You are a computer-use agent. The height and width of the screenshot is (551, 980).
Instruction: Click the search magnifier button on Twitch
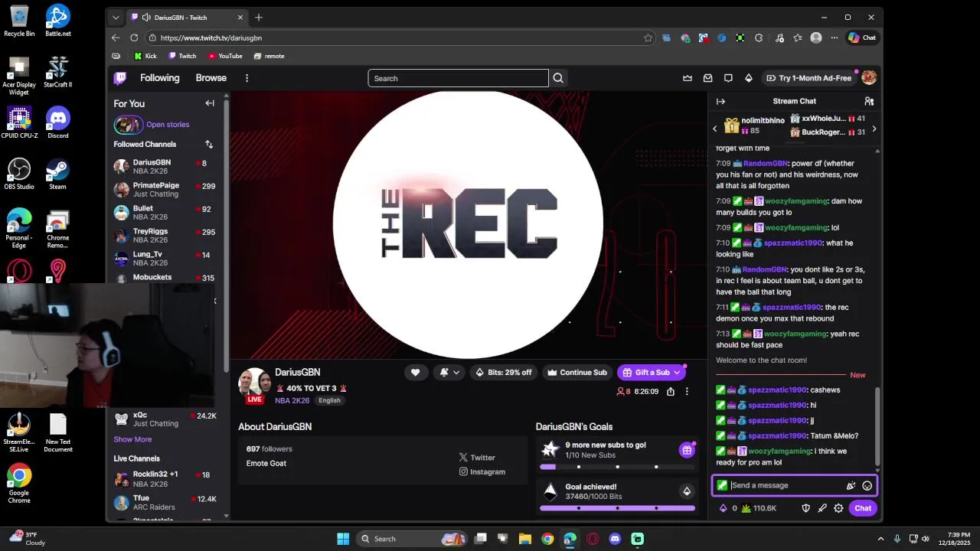[558, 78]
